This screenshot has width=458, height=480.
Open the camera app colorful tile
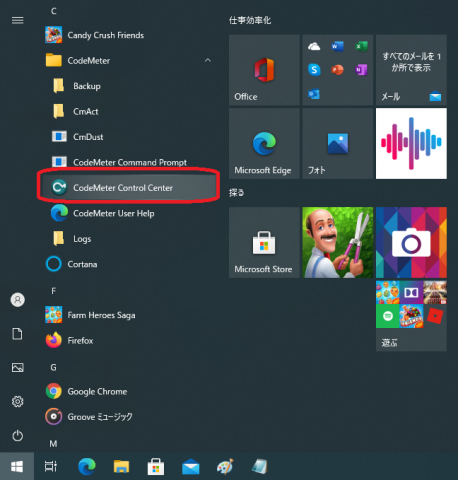tap(411, 242)
